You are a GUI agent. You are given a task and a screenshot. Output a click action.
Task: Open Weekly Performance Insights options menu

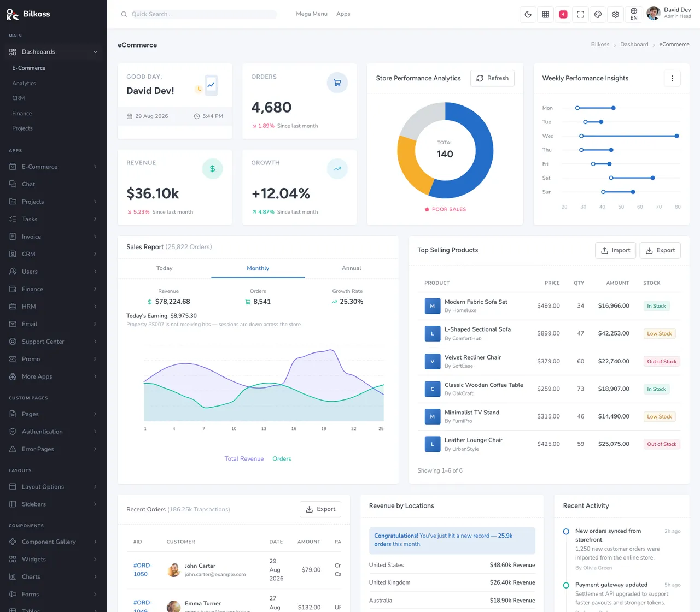[672, 78]
